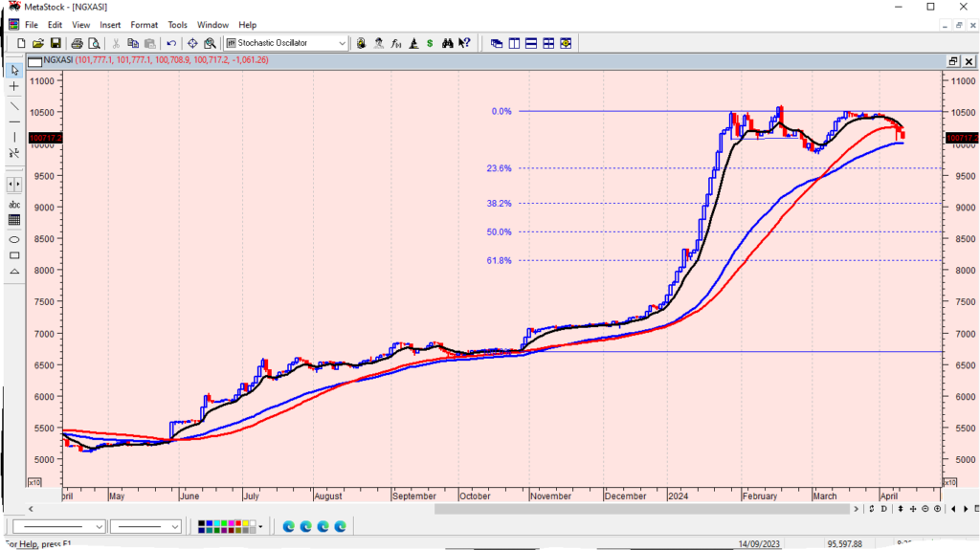This screenshot has width=980, height=550.
Task: Choose the abc text annotation tool
Action: [14, 205]
